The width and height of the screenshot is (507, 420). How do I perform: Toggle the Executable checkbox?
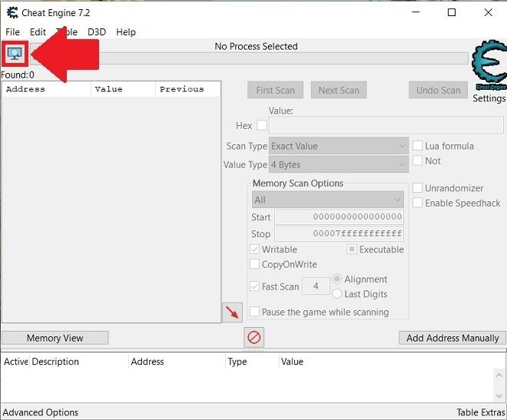point(352,250)
